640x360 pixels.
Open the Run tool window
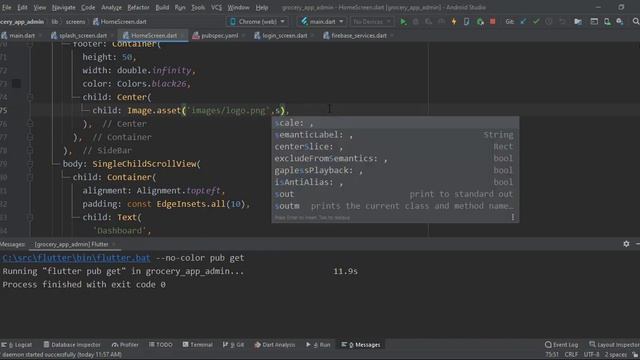pos(318,345)
